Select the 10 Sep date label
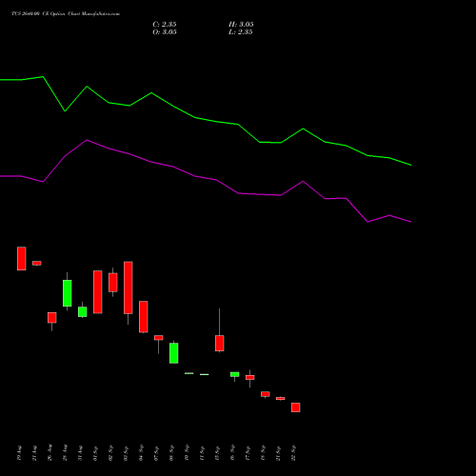 187,453
